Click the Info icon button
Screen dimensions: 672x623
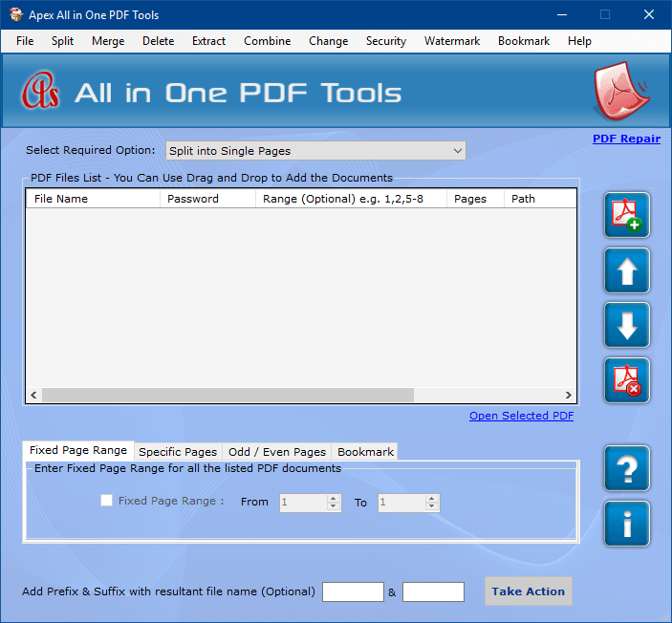point(626,524)
